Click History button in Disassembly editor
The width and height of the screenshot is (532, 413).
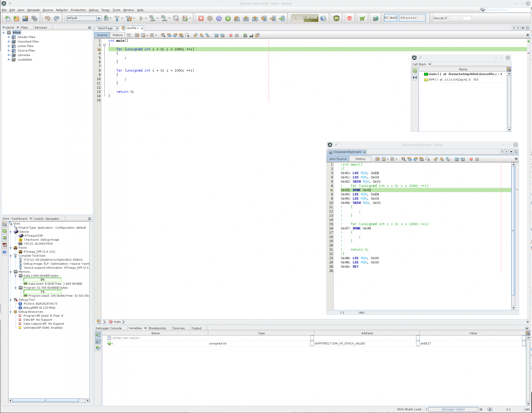tap(360, 159)
